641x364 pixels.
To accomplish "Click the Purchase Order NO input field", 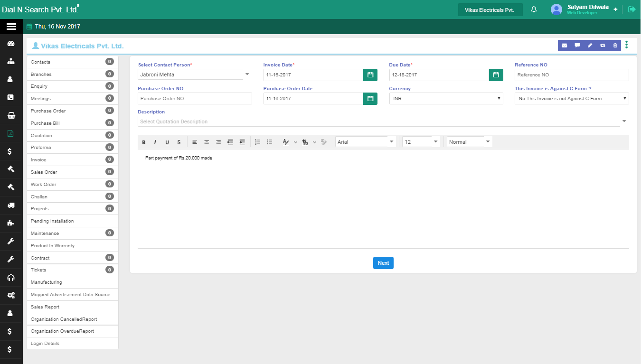I will [x=195, y=98].
